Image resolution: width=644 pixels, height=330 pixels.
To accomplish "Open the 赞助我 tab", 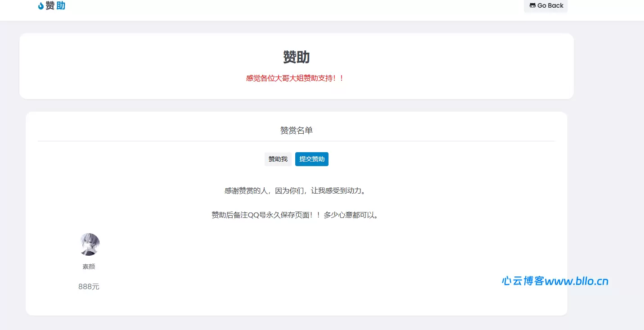I will [x=278, y=159].
